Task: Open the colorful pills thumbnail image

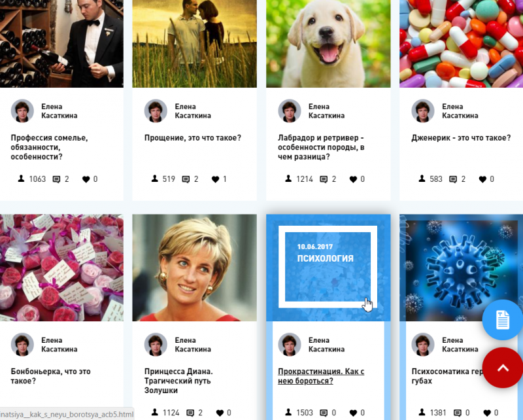Action: click(x=462, y=44)
